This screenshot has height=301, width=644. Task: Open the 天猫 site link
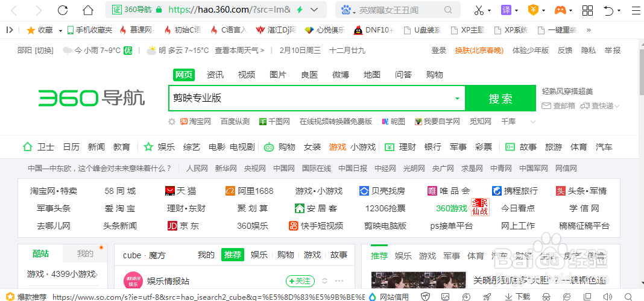pyautogui.click(x=180, y=191)
